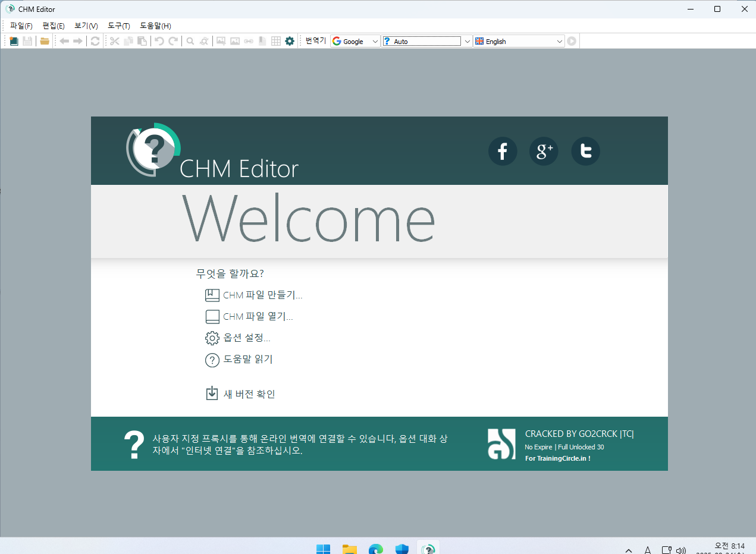The image size is (756, 554).
Task: Click the Save floppy disk toolbar icon
Action: [27, 41]
